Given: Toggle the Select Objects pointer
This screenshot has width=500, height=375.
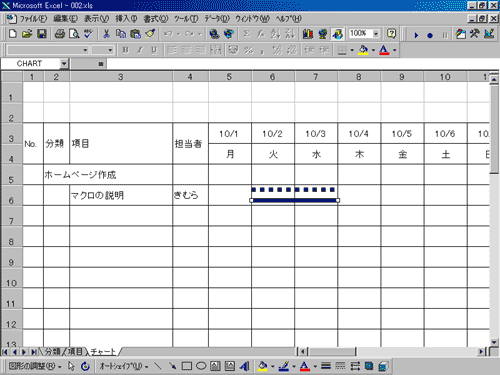Looking at the screenshot, I should tap(71, 366).
